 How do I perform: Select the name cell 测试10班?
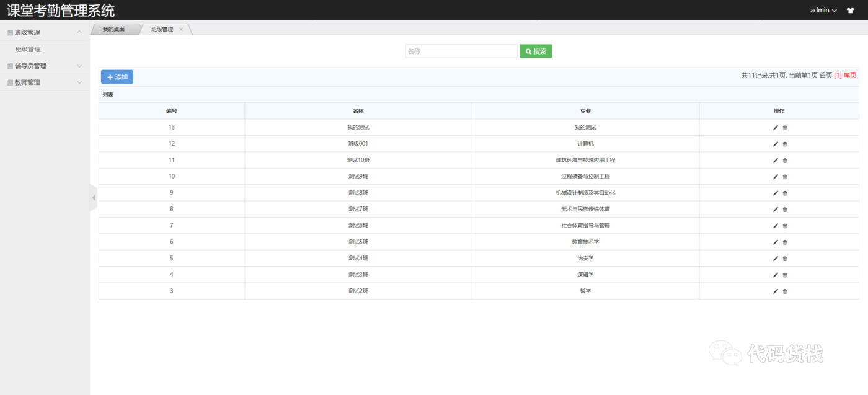pos(358,160)
